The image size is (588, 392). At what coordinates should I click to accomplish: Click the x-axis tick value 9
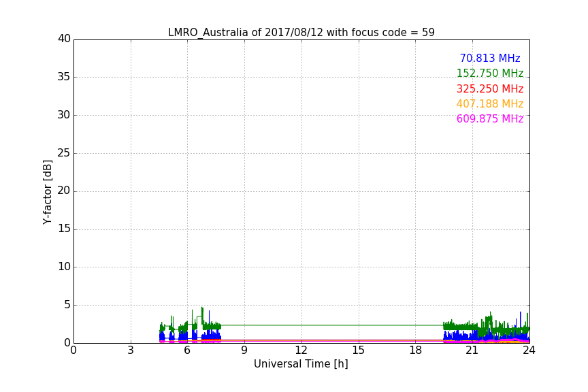244,350
